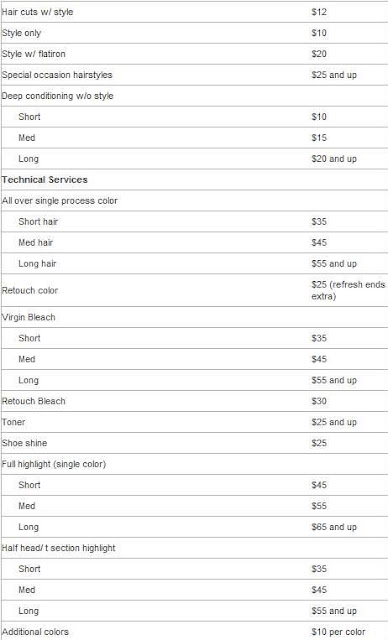Screen dimensions: 388x640
Task: Click the Short hair $35 price
Action: pyautogui.click(x=319, y=222)
